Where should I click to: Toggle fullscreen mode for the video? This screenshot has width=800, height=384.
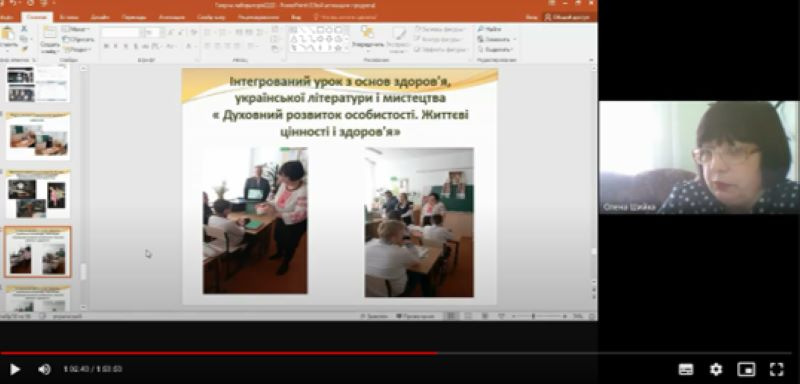776,369
